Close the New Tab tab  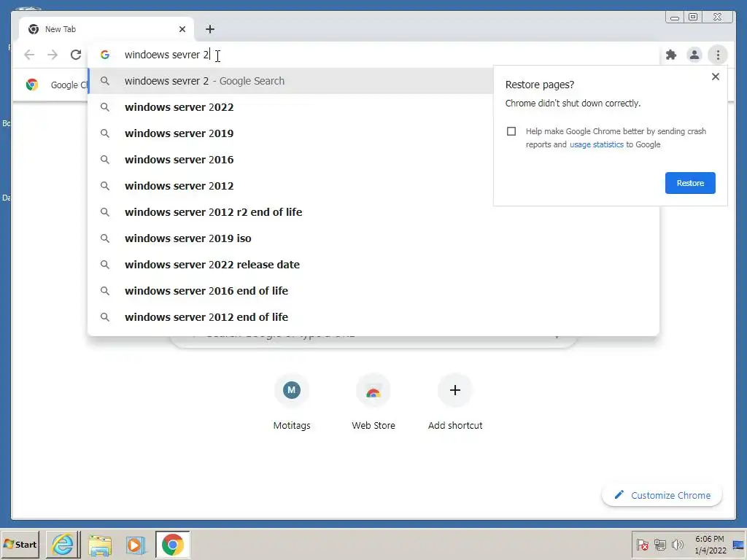tap(182, 29)
